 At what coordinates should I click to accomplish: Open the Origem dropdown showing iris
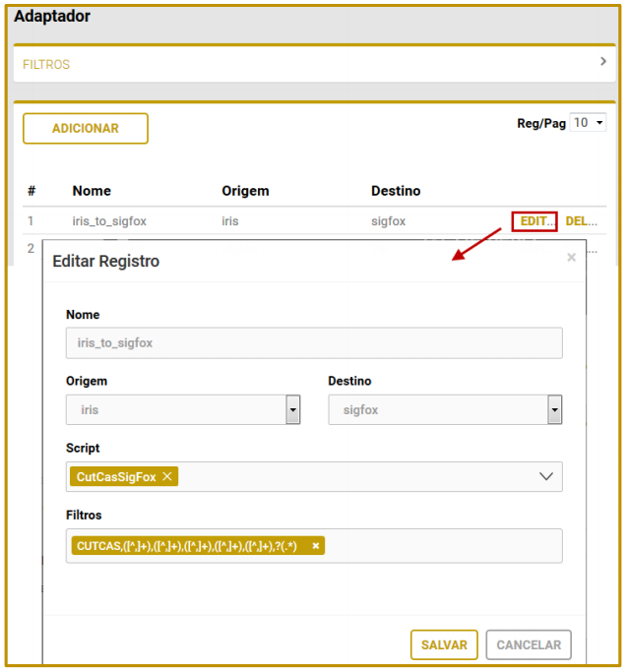click(x=292, y=409)
